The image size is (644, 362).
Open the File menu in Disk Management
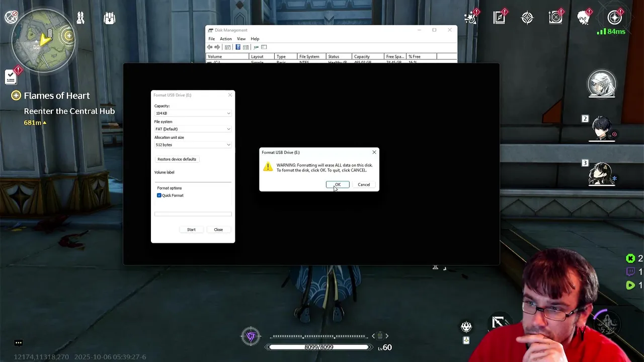pos(212,39)
